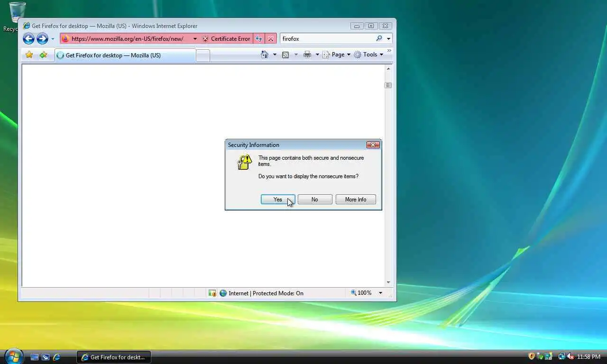Image resolution: width=607 pixels, height=364 pixels.
Task: Click the security shield tray icon
Action: [x=532, y=356]
